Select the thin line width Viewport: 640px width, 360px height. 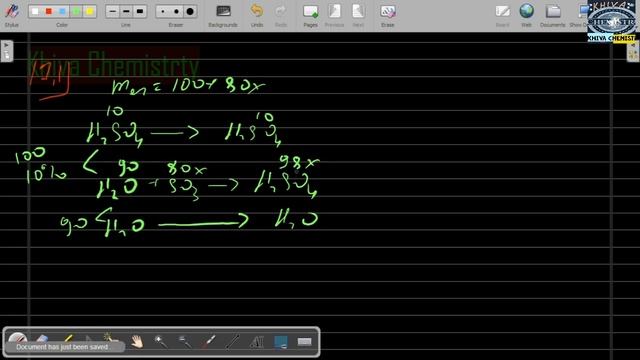coord(112,11)
